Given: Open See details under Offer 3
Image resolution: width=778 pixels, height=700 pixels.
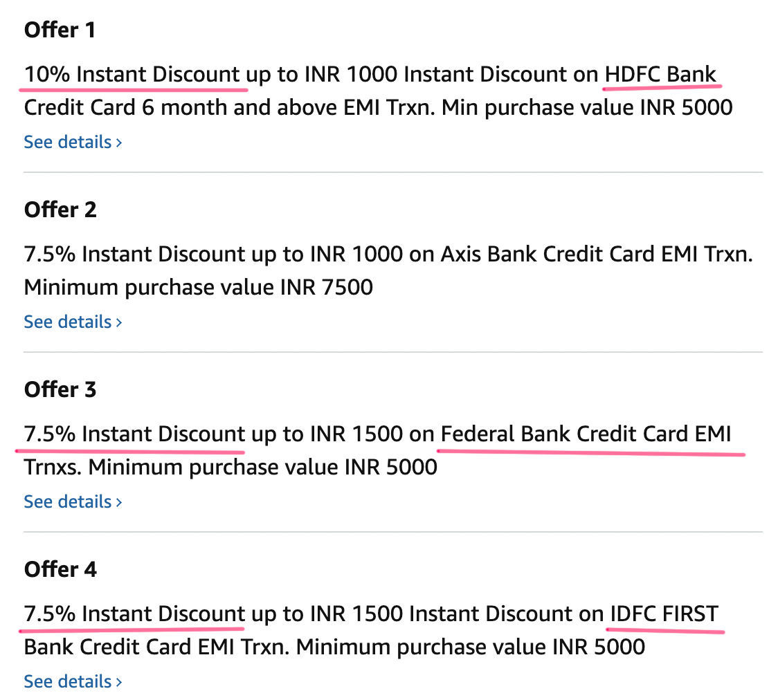Looking at the screenshot, I should pyautogui.click(x=73, y=502).
